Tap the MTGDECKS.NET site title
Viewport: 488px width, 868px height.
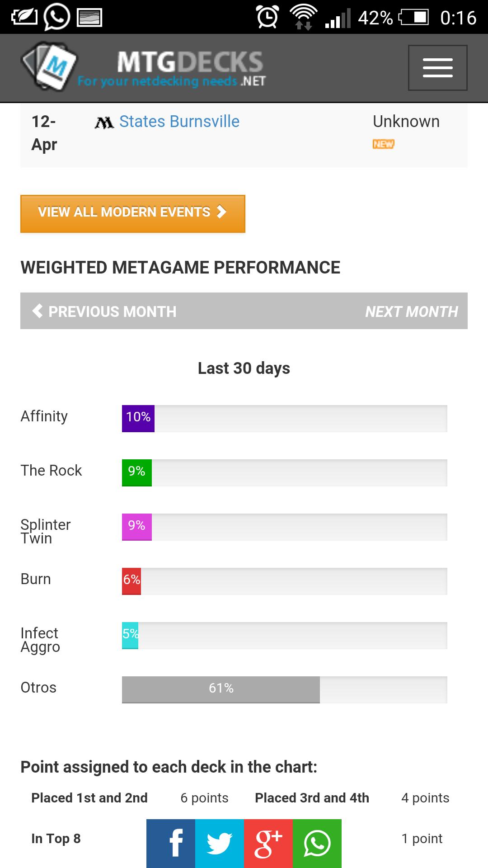[x=190, y=68]
